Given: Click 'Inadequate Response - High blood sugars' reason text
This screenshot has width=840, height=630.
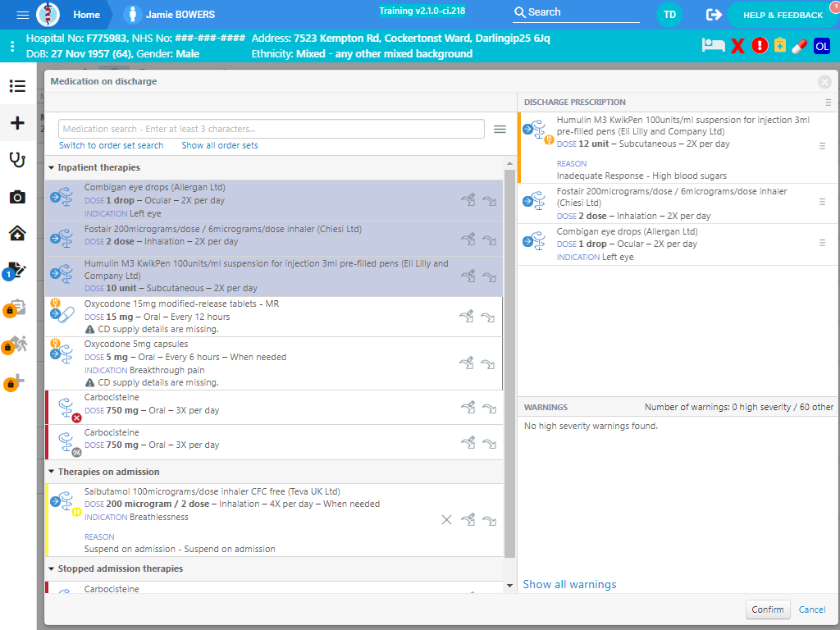Looking at the screenshot, I should 641,176.
